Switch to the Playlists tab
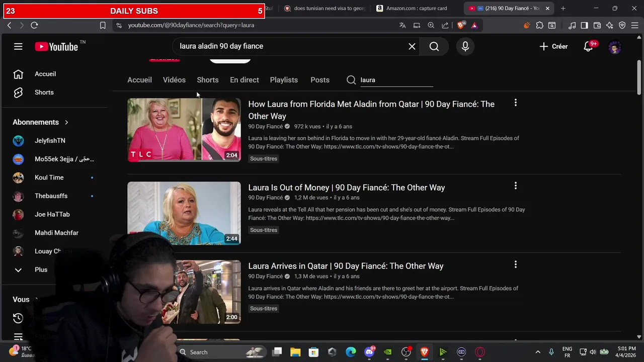Screen dimensions: 644x362 [x=284, y=80]
